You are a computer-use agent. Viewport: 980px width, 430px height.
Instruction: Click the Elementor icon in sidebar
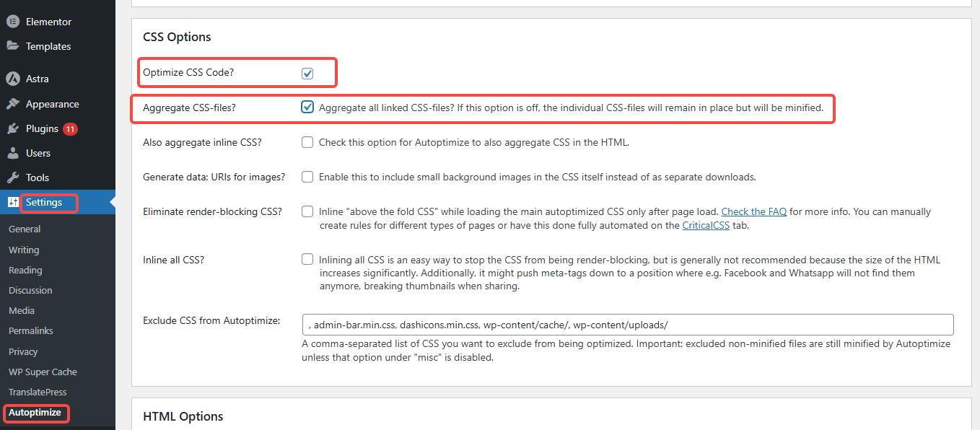[x=12, y=22]
